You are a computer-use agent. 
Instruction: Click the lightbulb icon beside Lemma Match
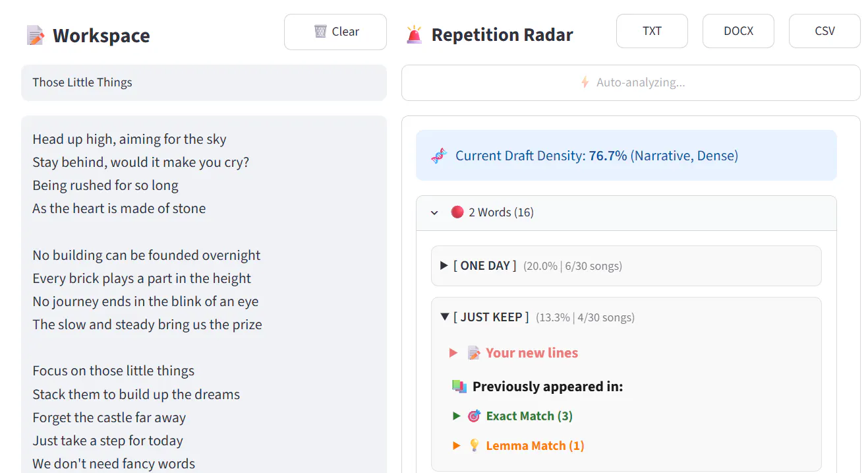coord(474,445)
